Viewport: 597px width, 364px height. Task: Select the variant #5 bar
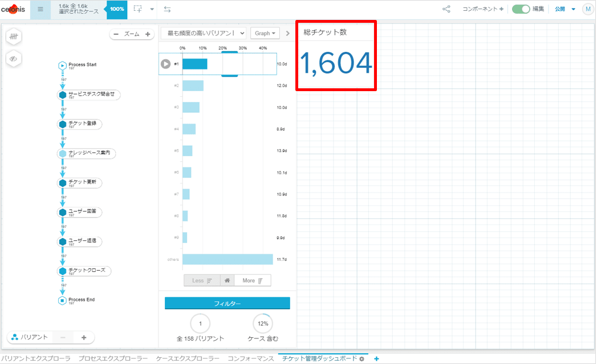click(x=188, y=150)
